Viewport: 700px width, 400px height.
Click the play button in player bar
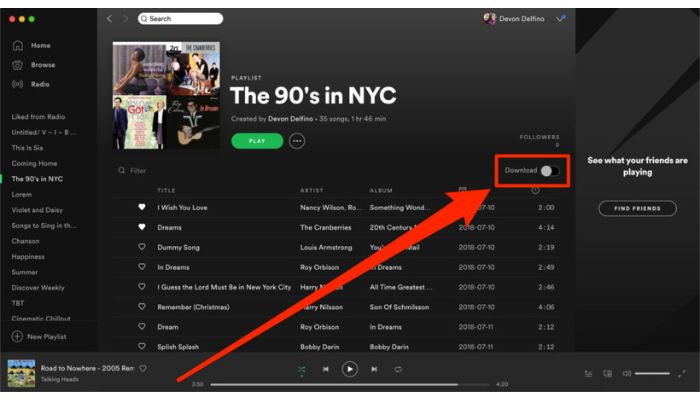tap(350, 369)
